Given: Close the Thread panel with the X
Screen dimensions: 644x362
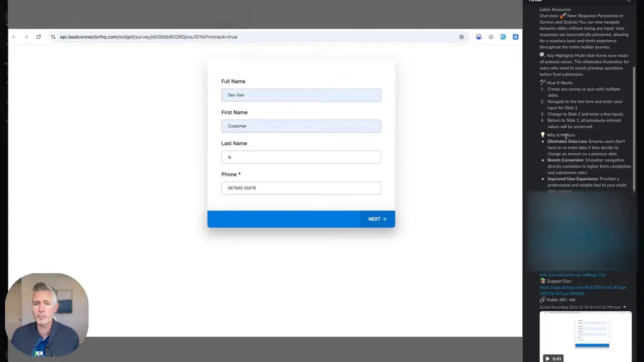Looking at the screenshot, I should point(629,1).
